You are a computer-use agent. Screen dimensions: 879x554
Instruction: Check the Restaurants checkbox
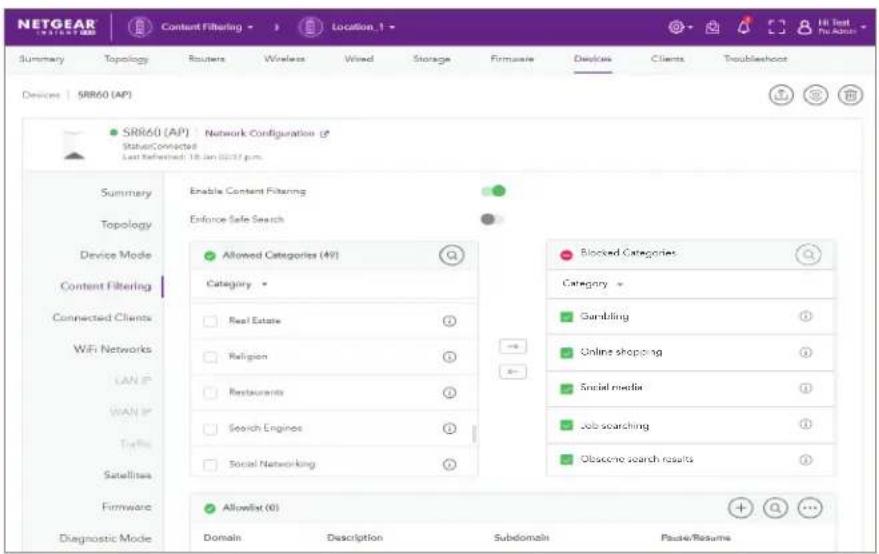210,393
